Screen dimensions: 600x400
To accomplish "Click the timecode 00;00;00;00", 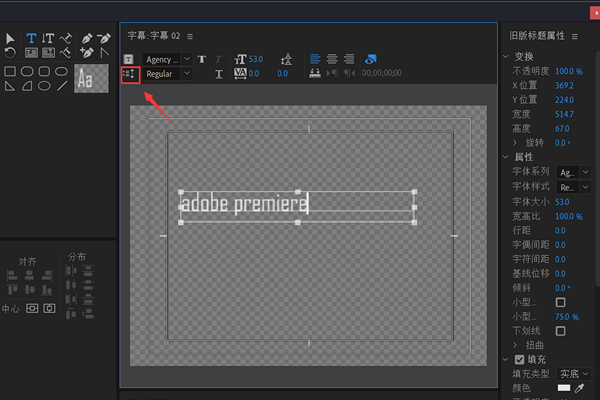I will (382, 73).
